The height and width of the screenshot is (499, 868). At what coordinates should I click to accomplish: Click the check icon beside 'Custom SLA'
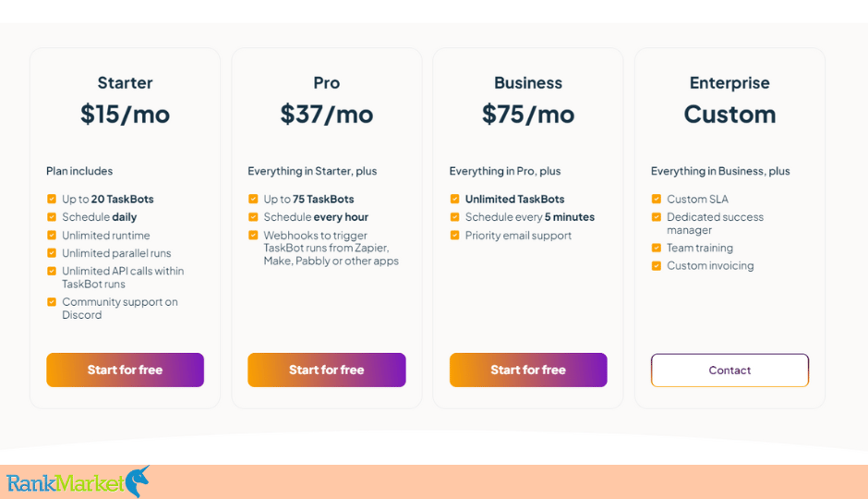coord(656,199)
